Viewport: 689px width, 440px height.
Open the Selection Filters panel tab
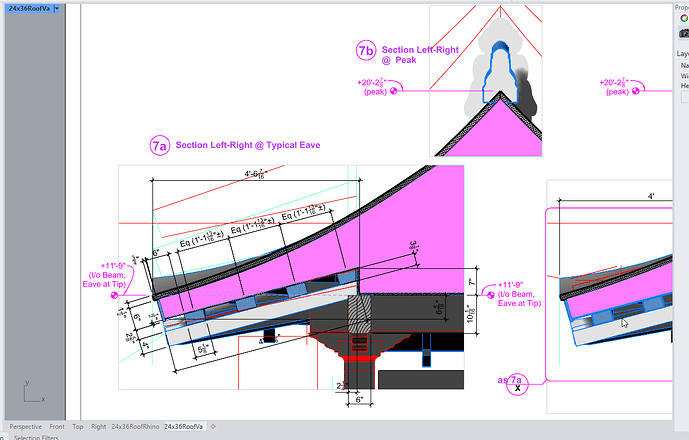pyautogui.click(x=36, y=437)
